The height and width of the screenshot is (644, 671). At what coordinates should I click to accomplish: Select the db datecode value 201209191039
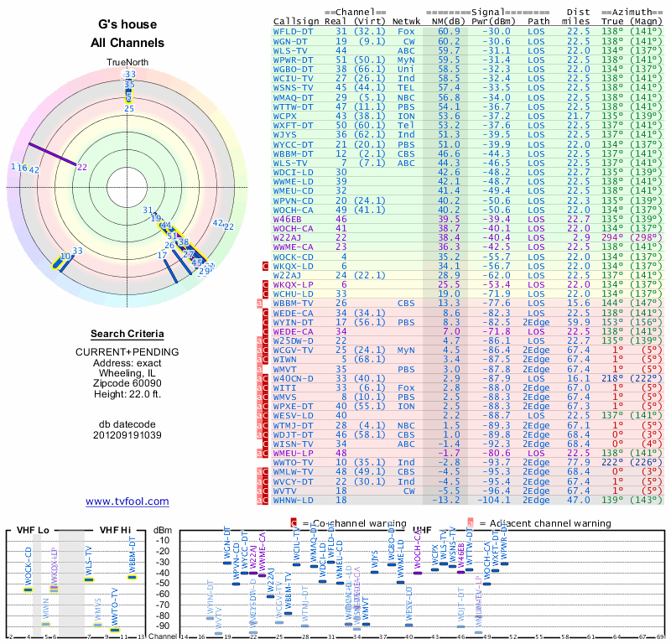point(127,435)
